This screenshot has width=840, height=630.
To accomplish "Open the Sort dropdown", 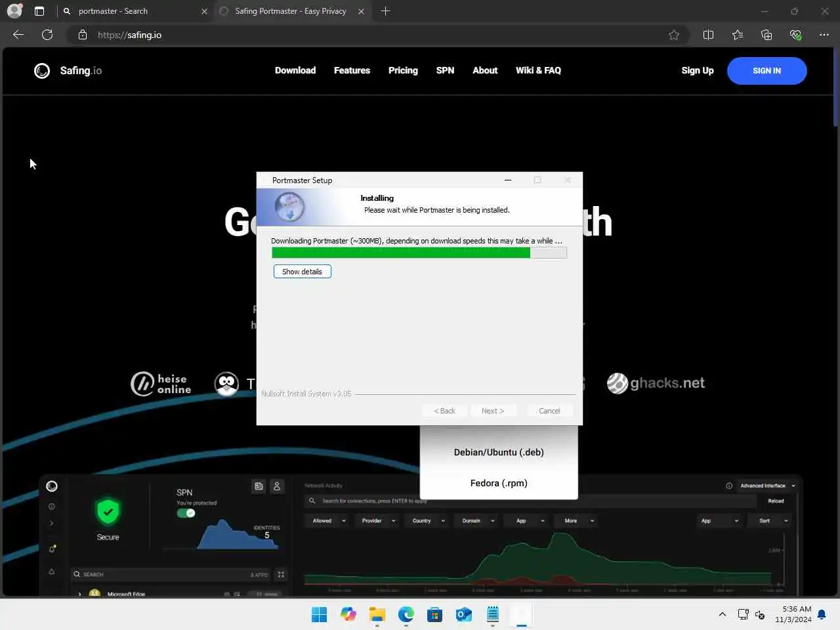I will tap(773, 521).
